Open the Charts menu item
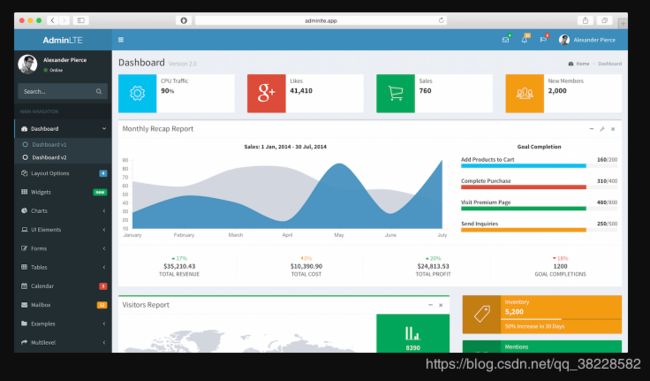This screenshot has width=650, height=381. coord(63,211)
